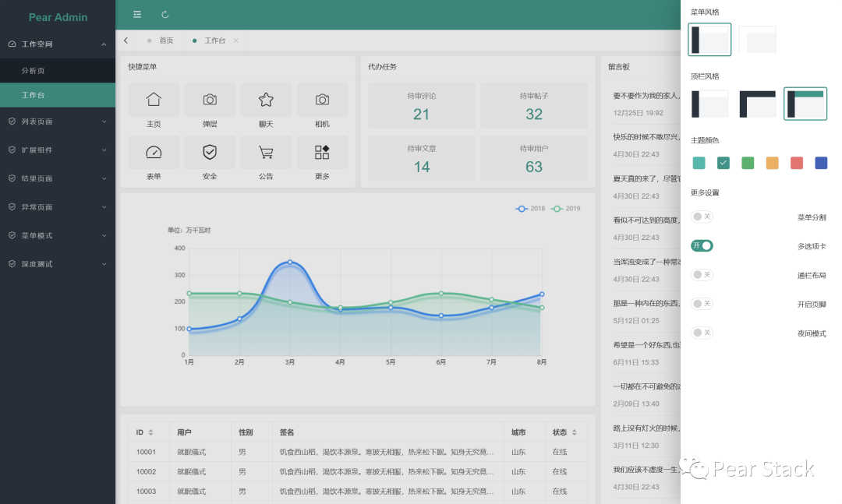Select table row with ID 10002
The width and height of the screenshot is (842, 504).
[358, 472]
